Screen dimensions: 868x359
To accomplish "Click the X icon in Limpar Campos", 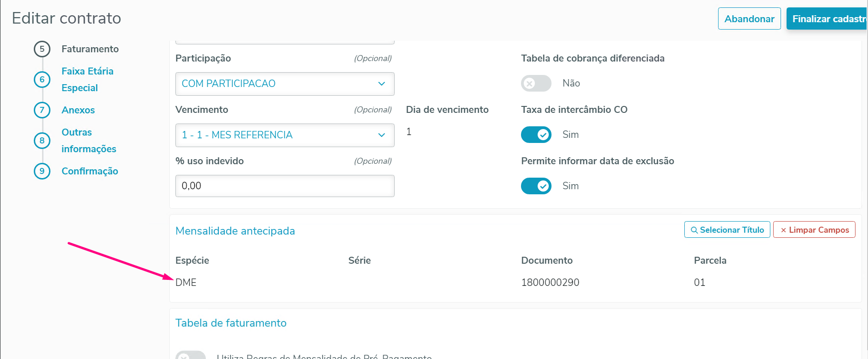I will click(783, 230).
